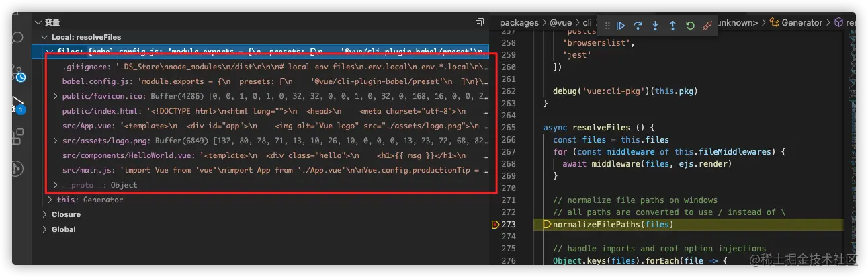Click comment 'handle imports and root option injections'
The width and height of the screenshot is (868, 277).
[660, 248]
